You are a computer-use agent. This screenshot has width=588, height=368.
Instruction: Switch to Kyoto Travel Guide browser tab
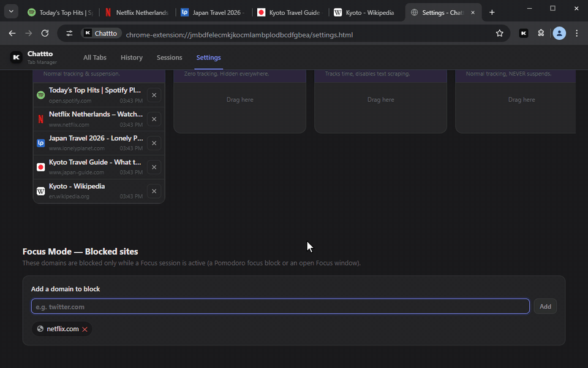(290, 12)
